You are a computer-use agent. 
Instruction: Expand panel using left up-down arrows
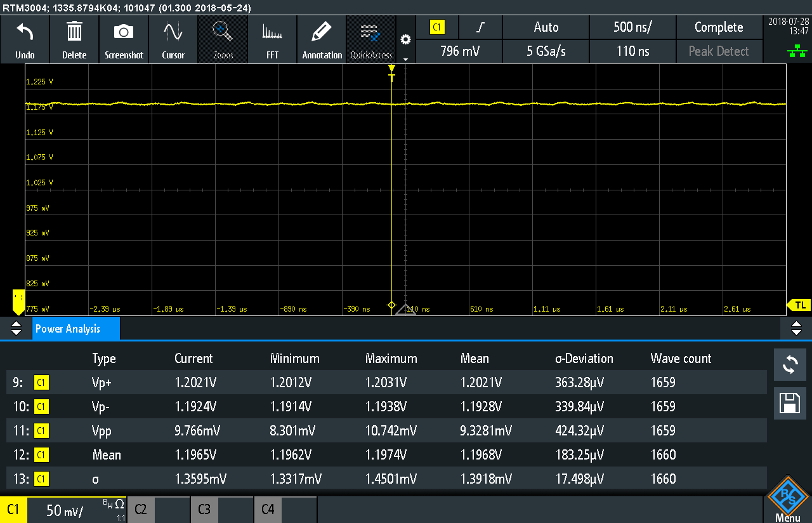point(16,328)
